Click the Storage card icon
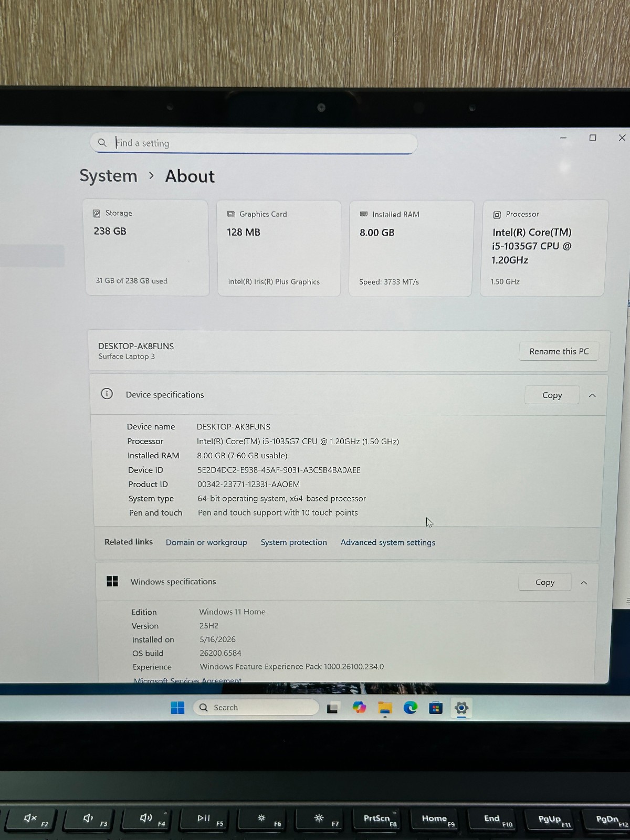Screen dimensions: 630x840 coord(97,213)
